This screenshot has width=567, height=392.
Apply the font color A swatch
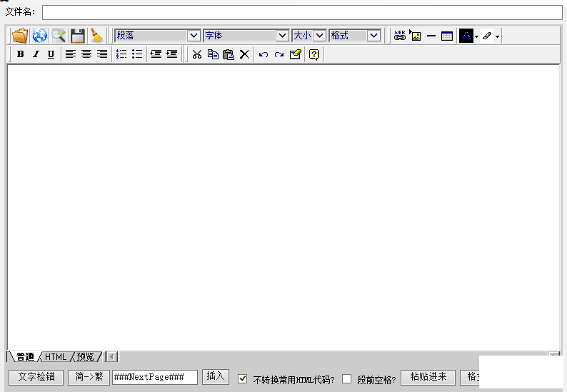pos(466,36)
